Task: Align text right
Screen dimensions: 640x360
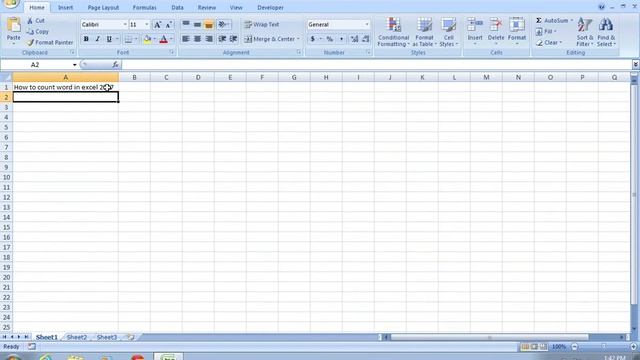Action: [x=209, y=39]
